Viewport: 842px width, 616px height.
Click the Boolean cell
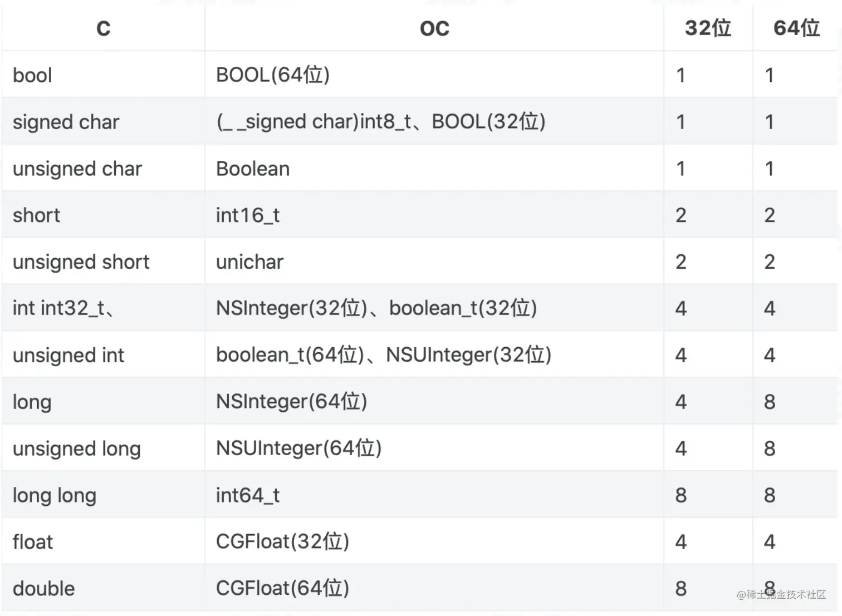point(434,169)
